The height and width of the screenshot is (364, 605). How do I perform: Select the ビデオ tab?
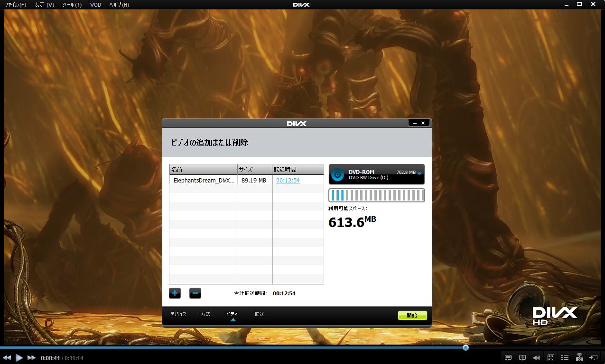233,314
